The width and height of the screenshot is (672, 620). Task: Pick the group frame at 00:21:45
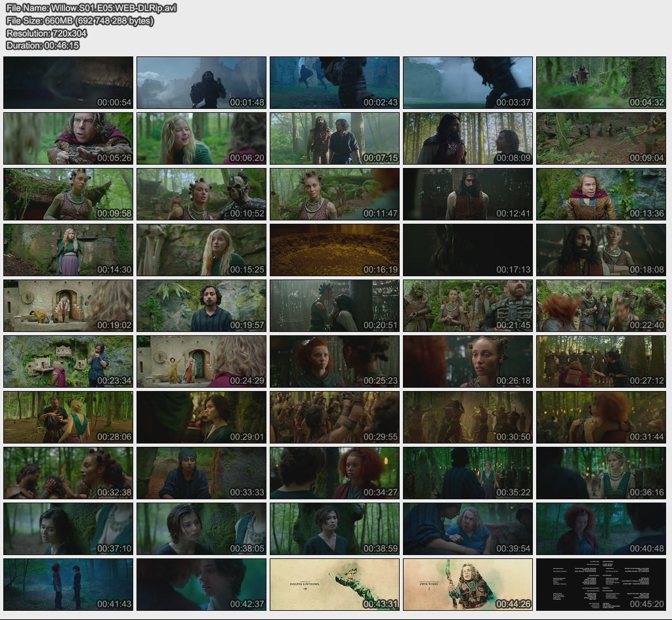tap(468, 306)
